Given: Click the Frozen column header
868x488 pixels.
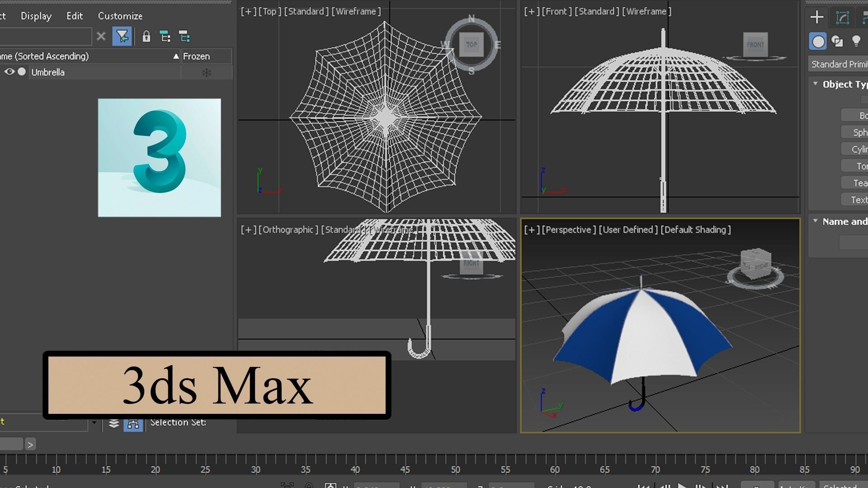Looking at the screenshot, I should tap(206, 56).
